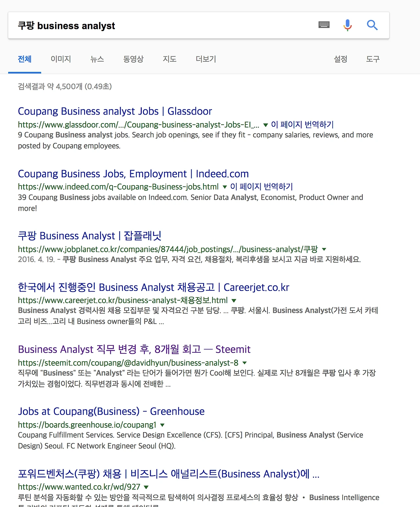Open the Indeed.com Coupang Business Jobs result
Image resolution: width=420 pixels, height=507 pixels.
(133, 174)
